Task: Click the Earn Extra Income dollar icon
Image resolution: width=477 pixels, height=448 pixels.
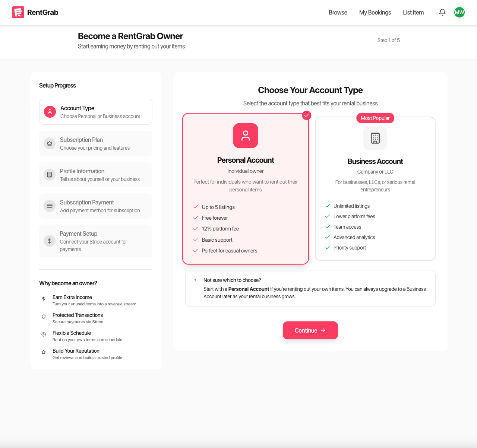Action: coord(44,299)
